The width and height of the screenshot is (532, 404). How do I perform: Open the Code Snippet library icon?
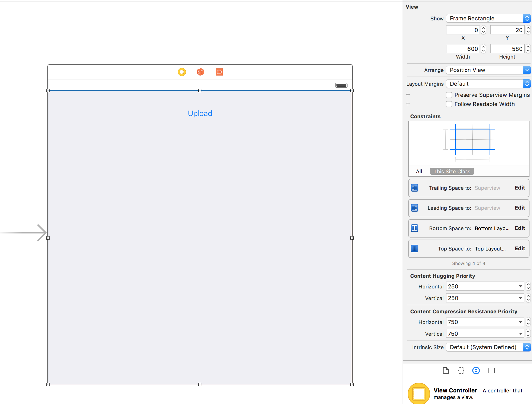click(461, 371)
